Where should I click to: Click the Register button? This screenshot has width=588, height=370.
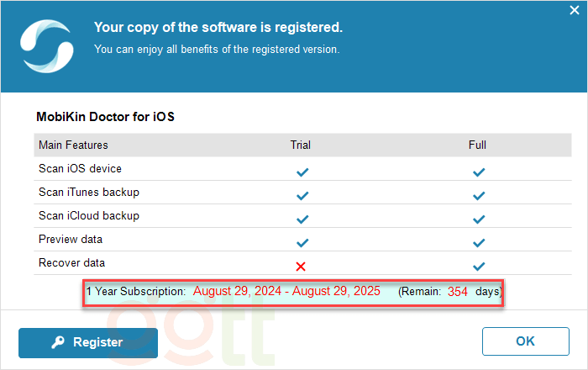coord(88,342)
